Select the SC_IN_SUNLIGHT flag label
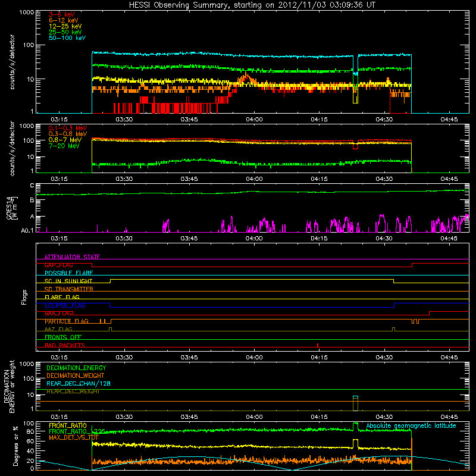Screen dimensions: 476x476 (68, 281)
